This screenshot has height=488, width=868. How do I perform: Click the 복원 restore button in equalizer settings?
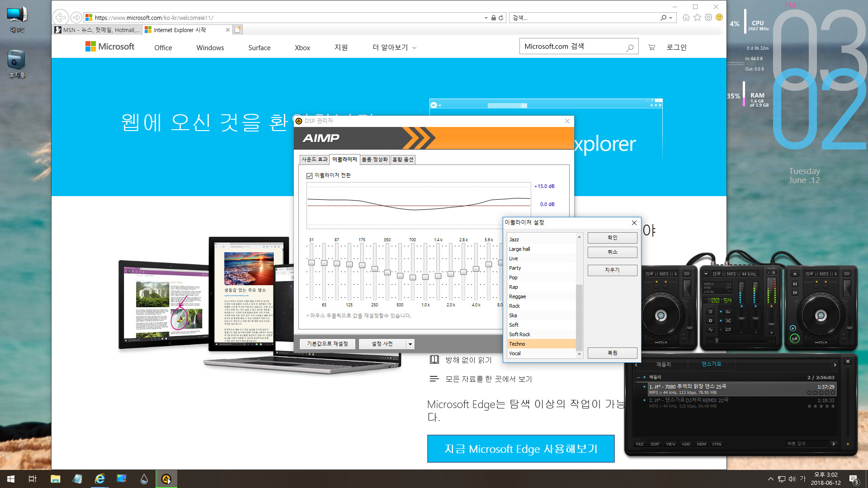(x=612, y=353)
